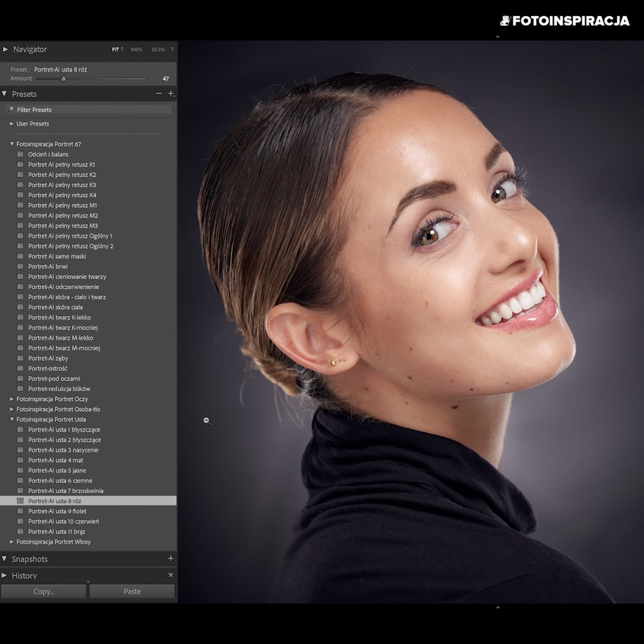Click the Paste button
Screen dimensions: 644x644
click(132, 592)
